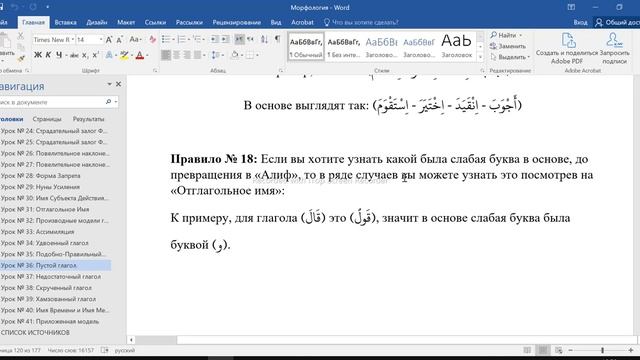
Task: Align text left
Action: click(166, 55)
